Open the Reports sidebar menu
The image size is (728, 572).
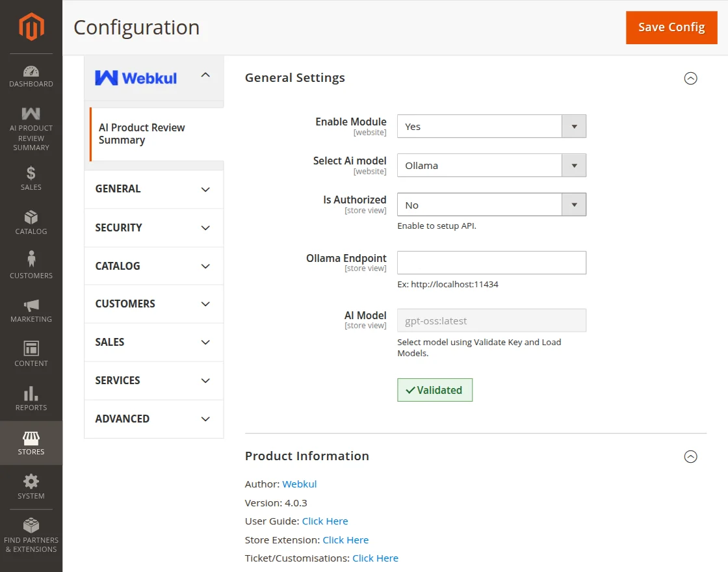(x=31, y=398)
